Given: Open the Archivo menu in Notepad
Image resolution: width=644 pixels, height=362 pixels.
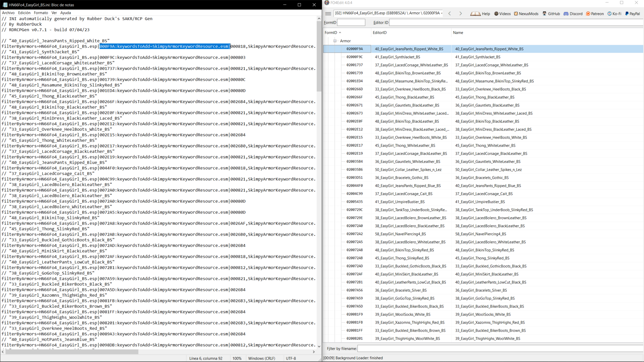Looking at the screenshot, I should 8,13.
